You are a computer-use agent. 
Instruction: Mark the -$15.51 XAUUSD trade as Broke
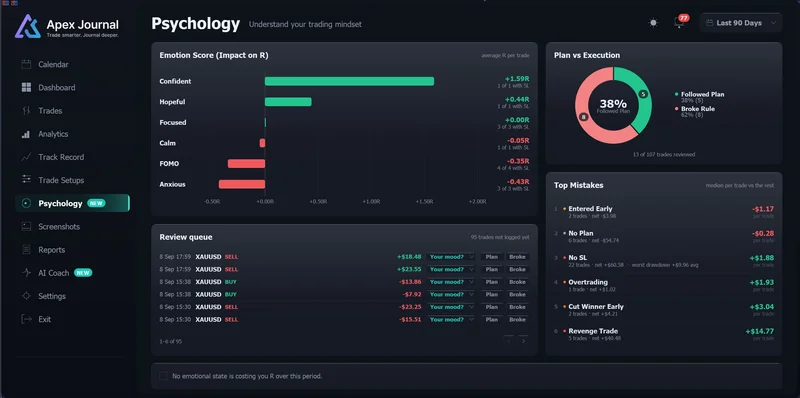pyautogui.click(x=517, y=319)
